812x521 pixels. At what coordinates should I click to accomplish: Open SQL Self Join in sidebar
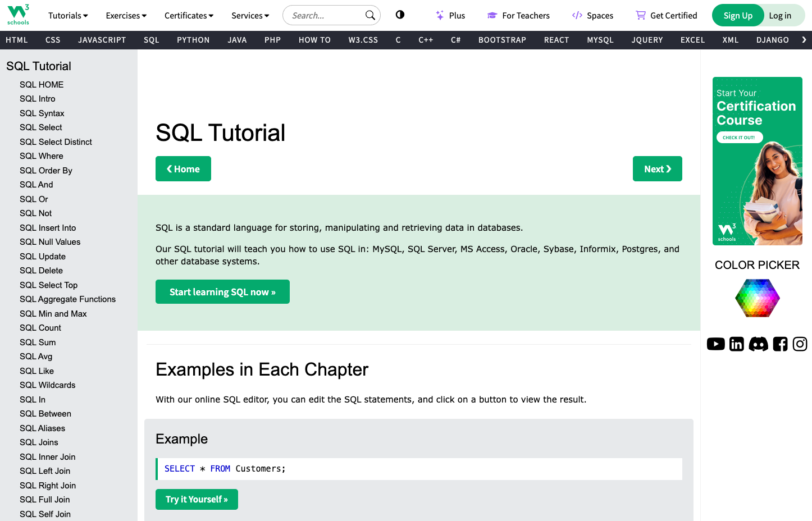[x=45, y=514]
